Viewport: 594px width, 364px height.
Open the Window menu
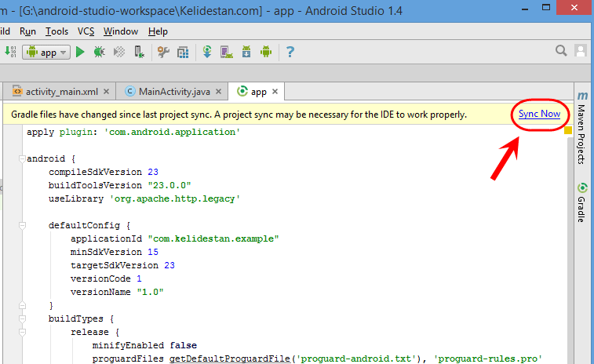tap(121, 31)
